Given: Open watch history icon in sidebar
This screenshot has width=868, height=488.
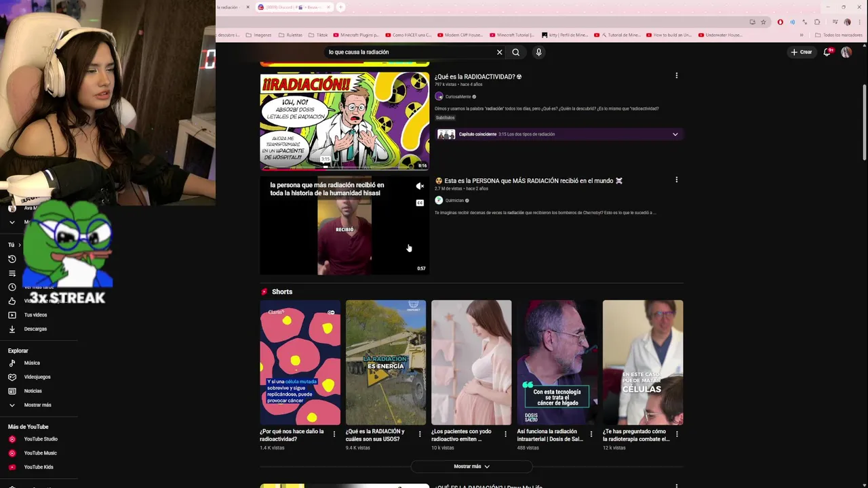Looking at the screenshot, I should (x=12, y=259).
